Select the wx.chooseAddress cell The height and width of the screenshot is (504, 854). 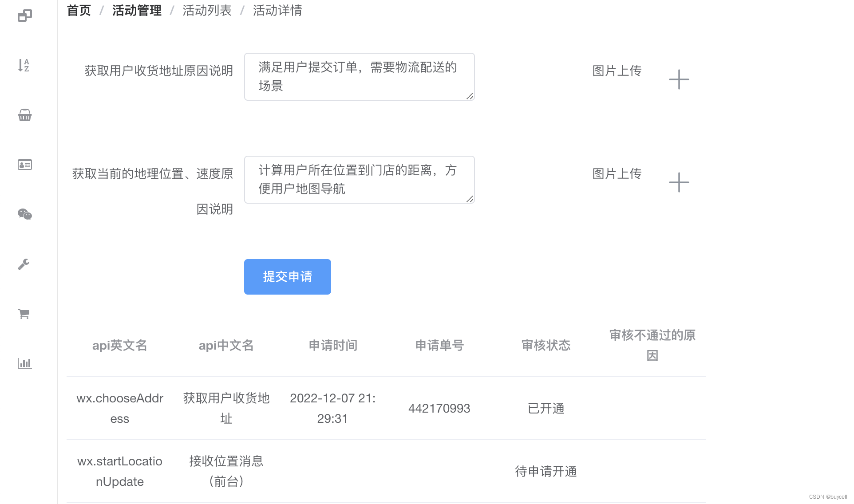tap(120, 408)
